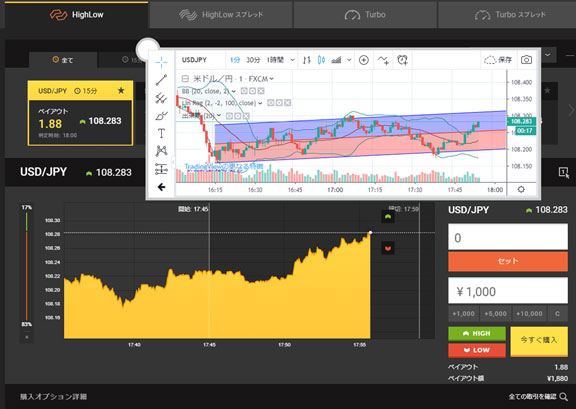This screenshot has width=576, height=409.
Task: Click the yellow 今すぐ購入 button
Action: 539,341
